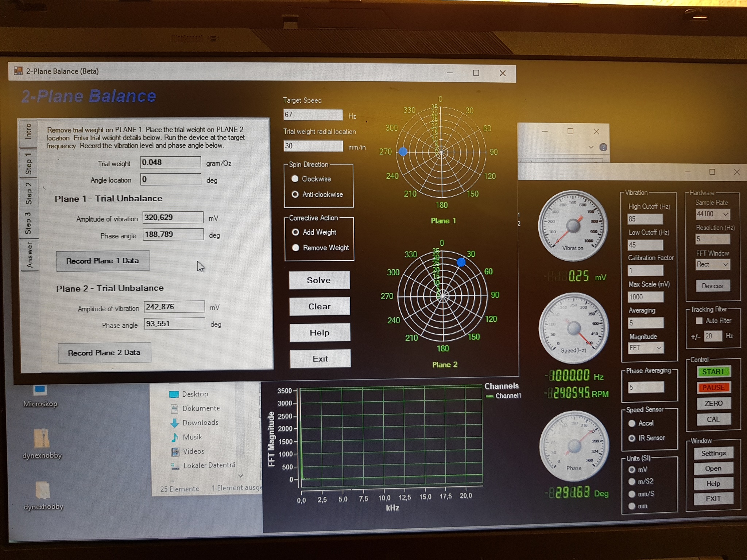
Task: Switch to the Intro tab
Action: click(x=28, y=132)
